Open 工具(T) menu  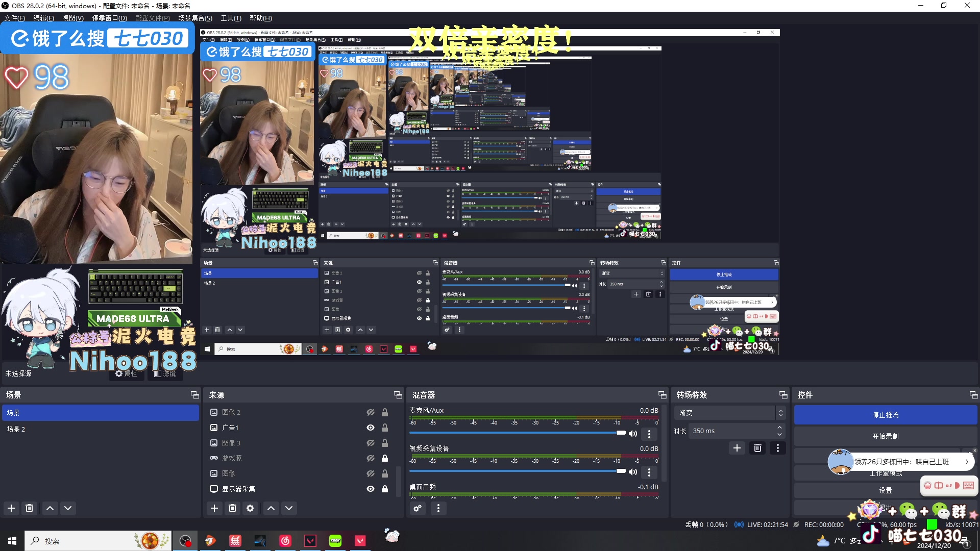[x=231, y=18]
